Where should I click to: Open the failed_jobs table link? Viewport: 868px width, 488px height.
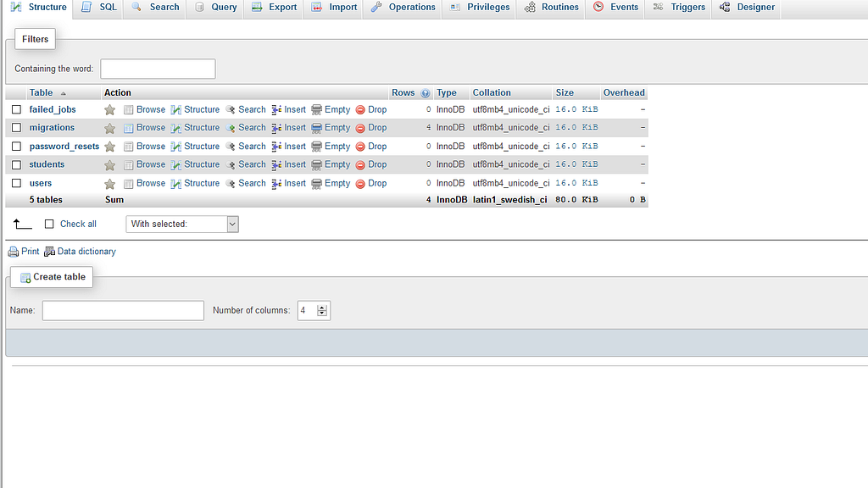pyautogui.click(x=53, y=109)
